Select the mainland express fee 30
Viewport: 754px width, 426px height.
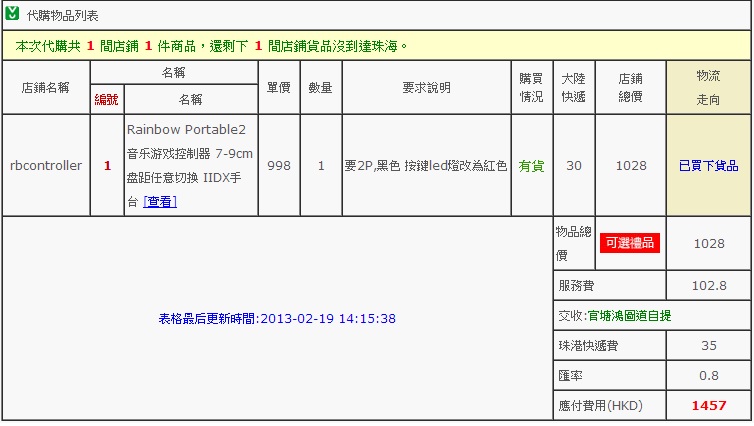click(574, 166)
